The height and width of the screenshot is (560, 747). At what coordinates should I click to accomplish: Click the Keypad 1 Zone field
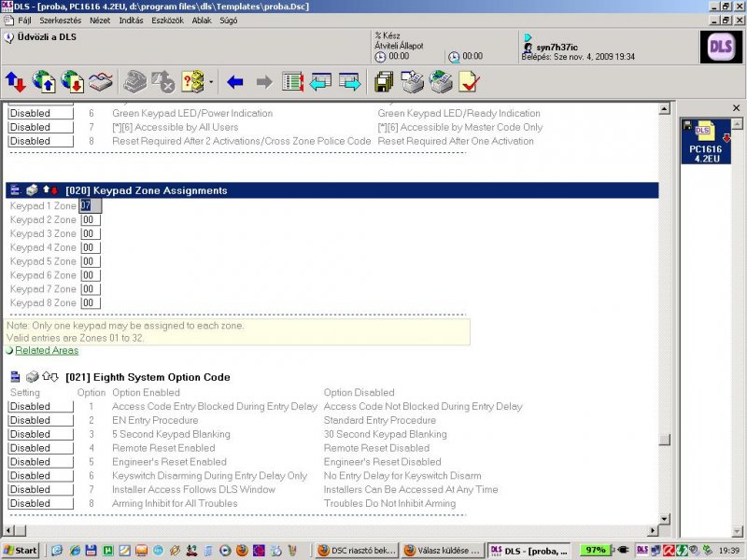90,205
